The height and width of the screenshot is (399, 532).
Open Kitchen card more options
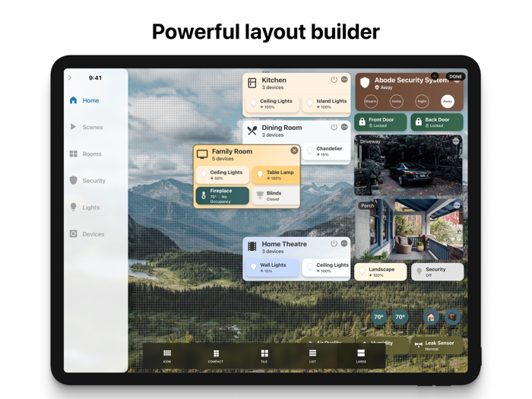pyautogui.click(x=344, y=80)
